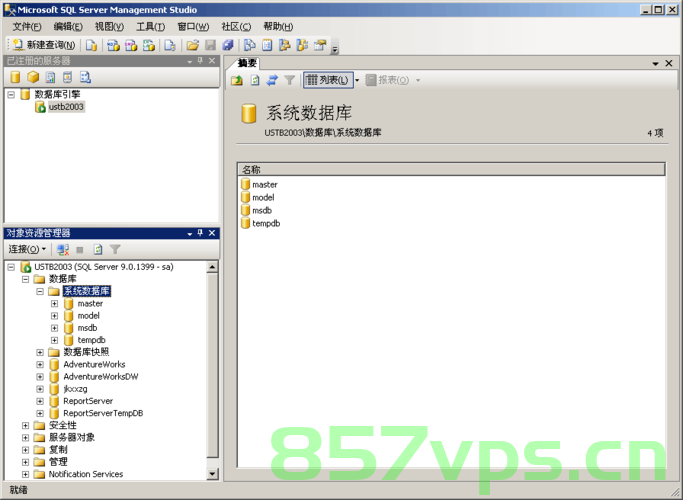Open Registered Servers panel window-position dropdown arrow
This screenshot has width=683, height=500.
click(x=189, y=61)
